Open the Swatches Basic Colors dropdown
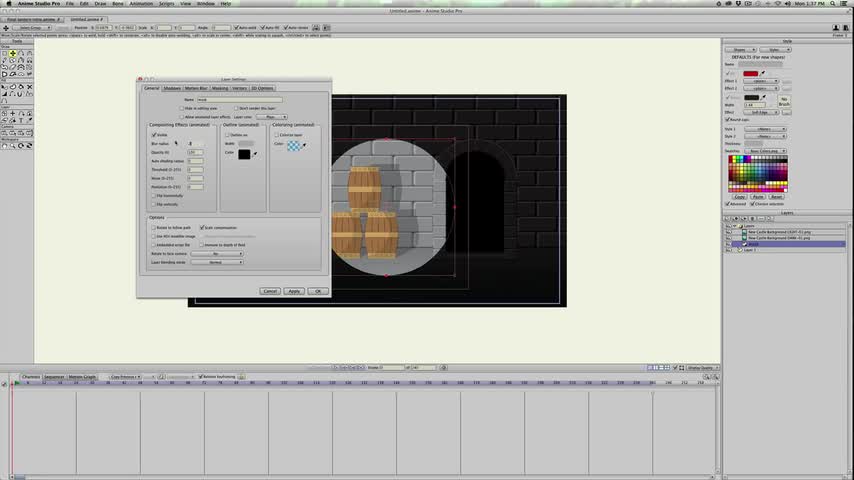 [767, 150]
